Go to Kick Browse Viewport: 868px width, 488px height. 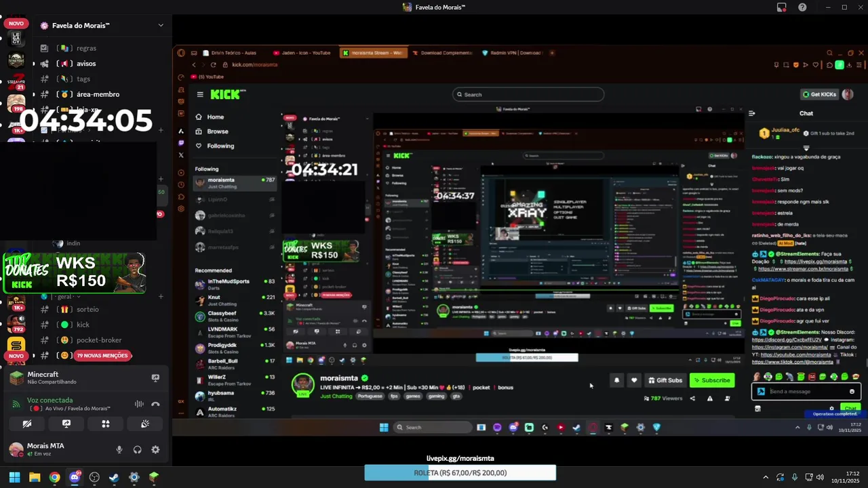218,131
